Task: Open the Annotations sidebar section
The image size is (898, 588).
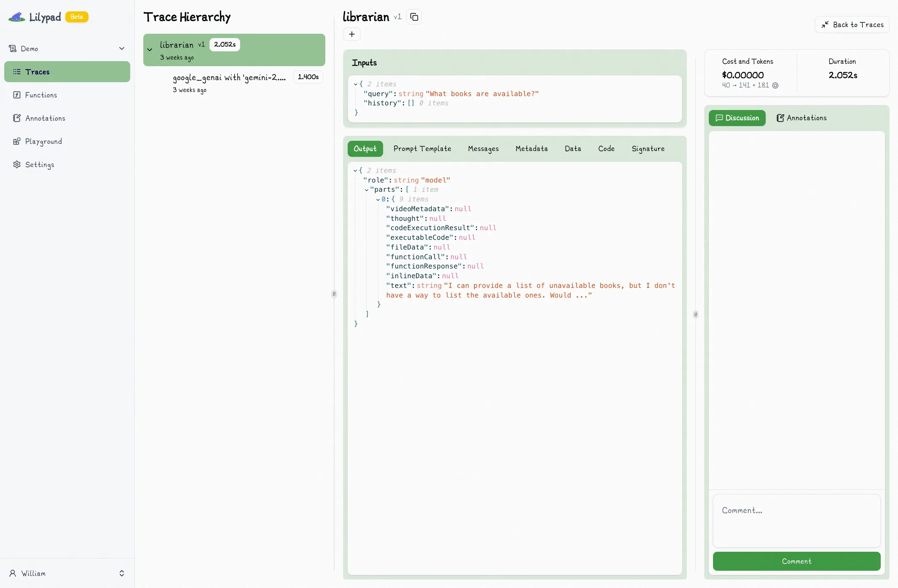Action: pyautogui.click(x=45, y=118)
